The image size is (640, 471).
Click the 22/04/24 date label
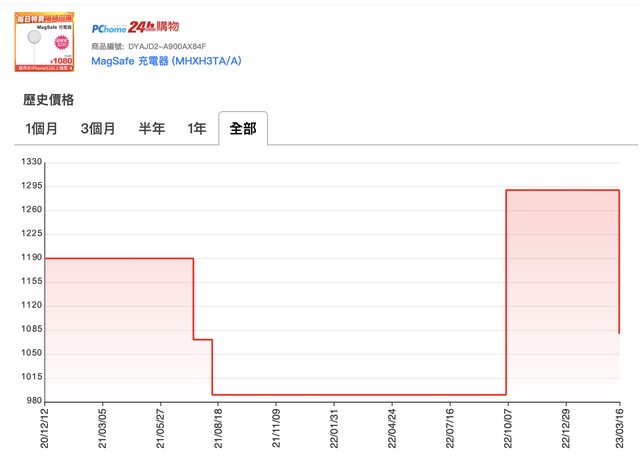click(392, 428)
